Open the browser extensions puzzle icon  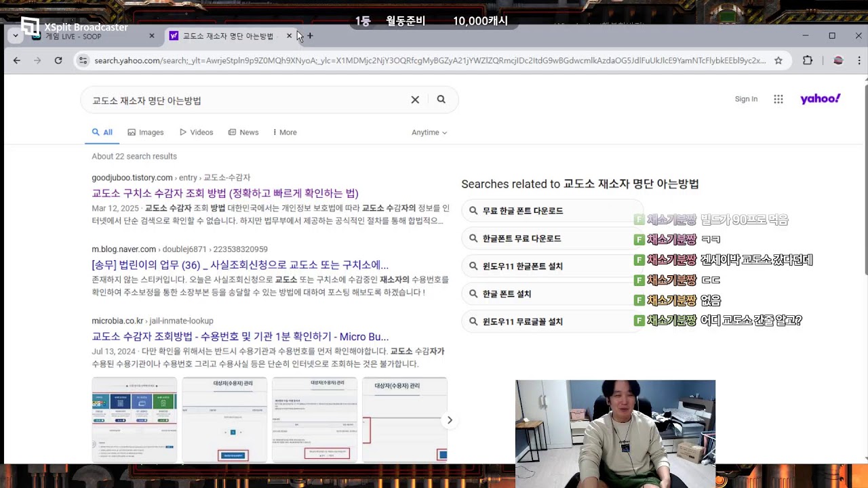(x=808, y=60)
